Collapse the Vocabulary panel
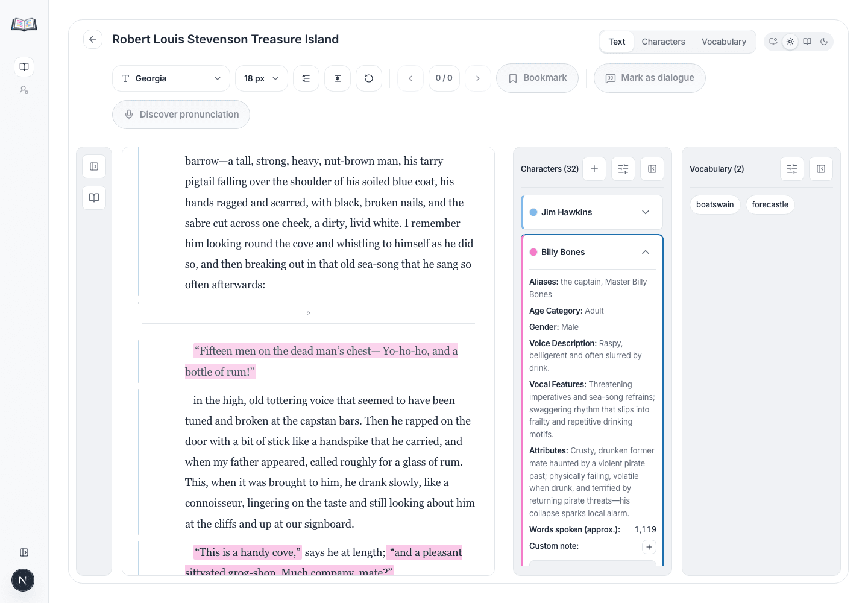The image size is (868, 603). [821, 169]
